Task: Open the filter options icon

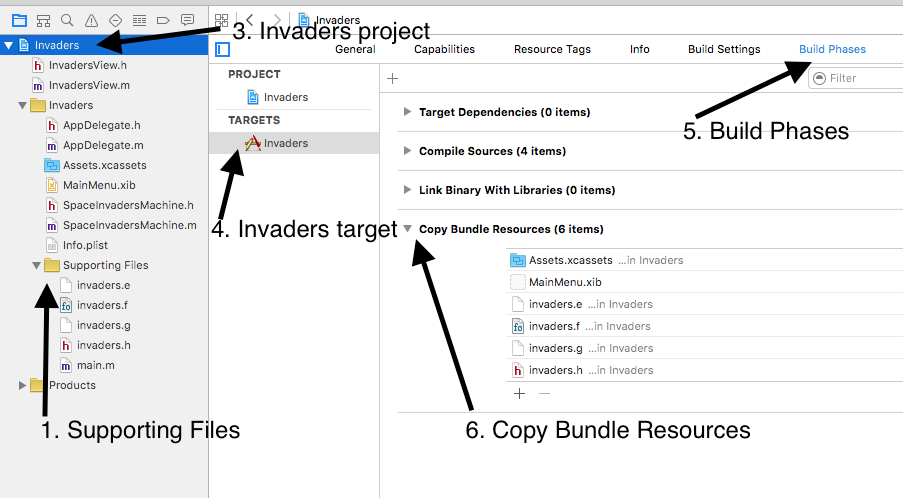Action: tap(819, 78)
